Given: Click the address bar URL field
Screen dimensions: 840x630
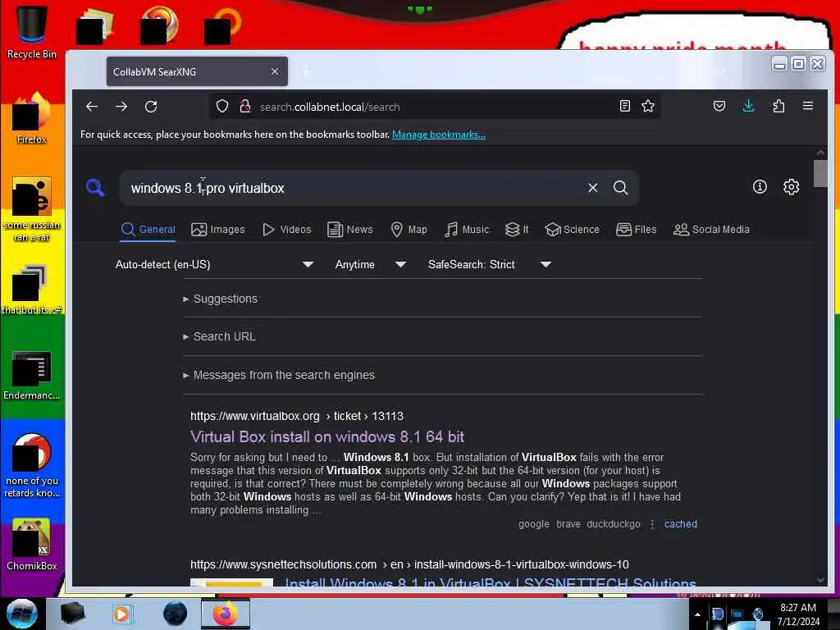Looking at the screenshot, I should (434, 107).
